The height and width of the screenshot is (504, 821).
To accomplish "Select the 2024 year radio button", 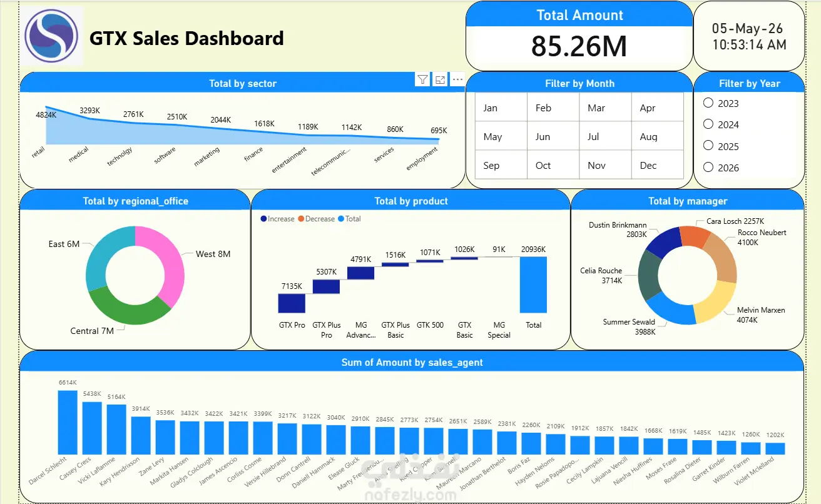I will (x=708, y=124).
